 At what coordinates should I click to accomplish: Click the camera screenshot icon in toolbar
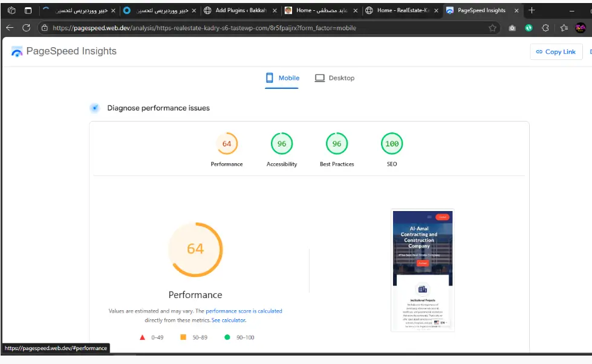(512, 27)
